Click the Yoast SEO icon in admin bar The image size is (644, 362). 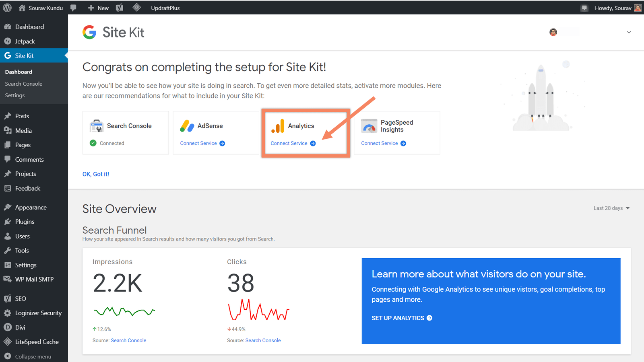(x=119, y=7)
